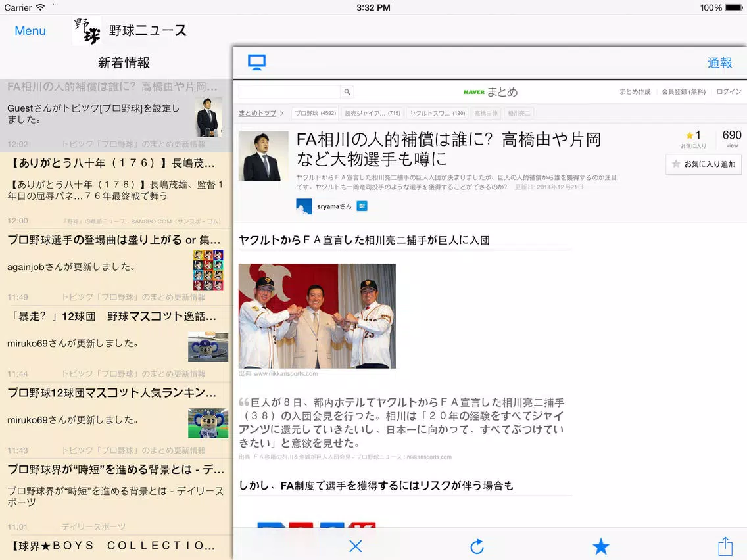Open プロ野球12球団マスコット人気ランキン headline
The height and width of the screenshot is (560, 747).
112,393
